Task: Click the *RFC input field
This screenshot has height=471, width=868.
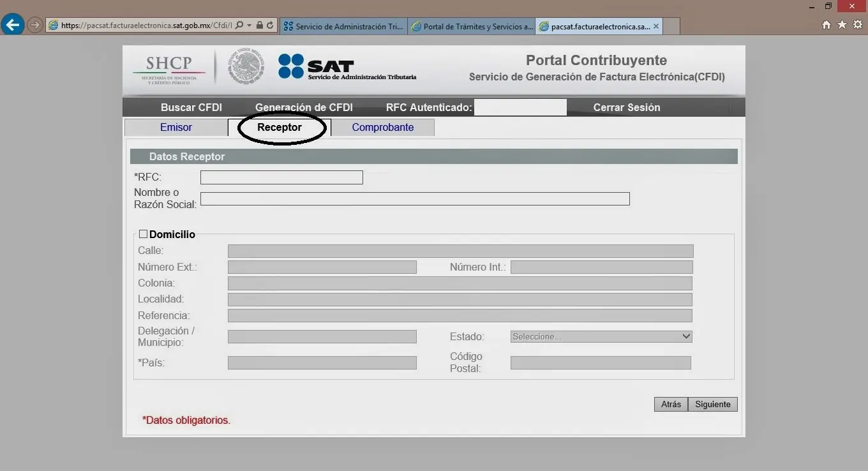Action: (281, 177)
